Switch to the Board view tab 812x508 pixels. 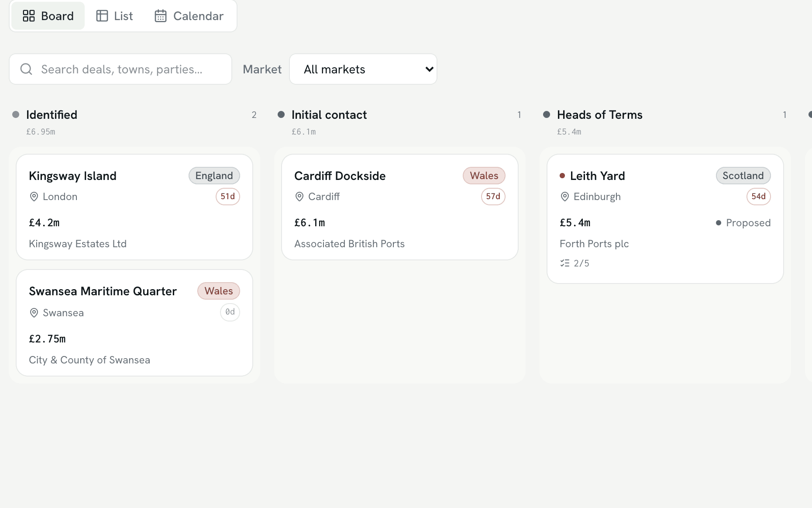[48, 16]
